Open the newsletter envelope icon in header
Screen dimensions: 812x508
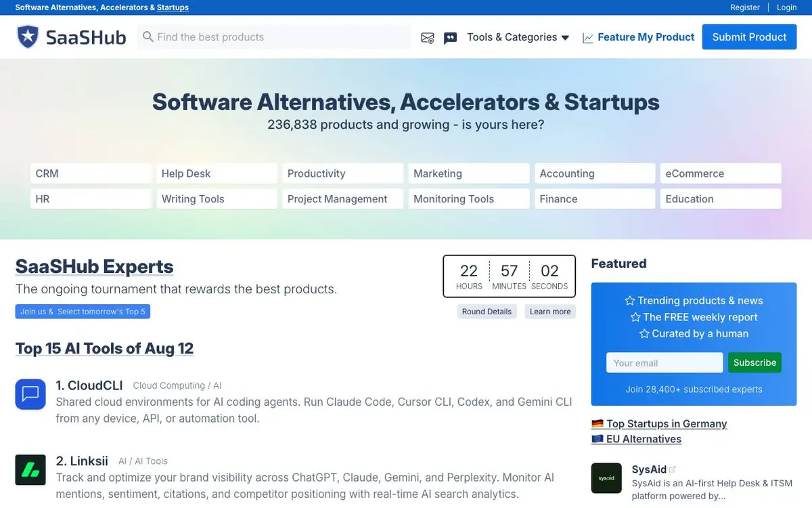427,38
